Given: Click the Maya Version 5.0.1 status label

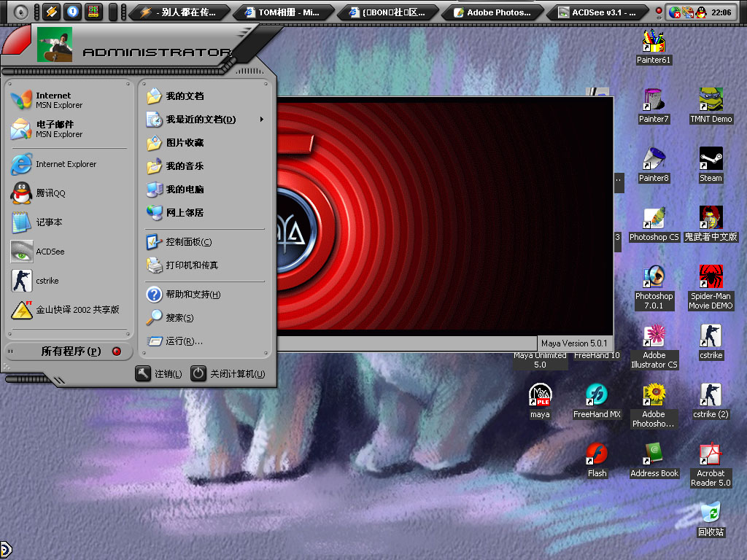Looking at the screenshot, I should pos(574,343).
